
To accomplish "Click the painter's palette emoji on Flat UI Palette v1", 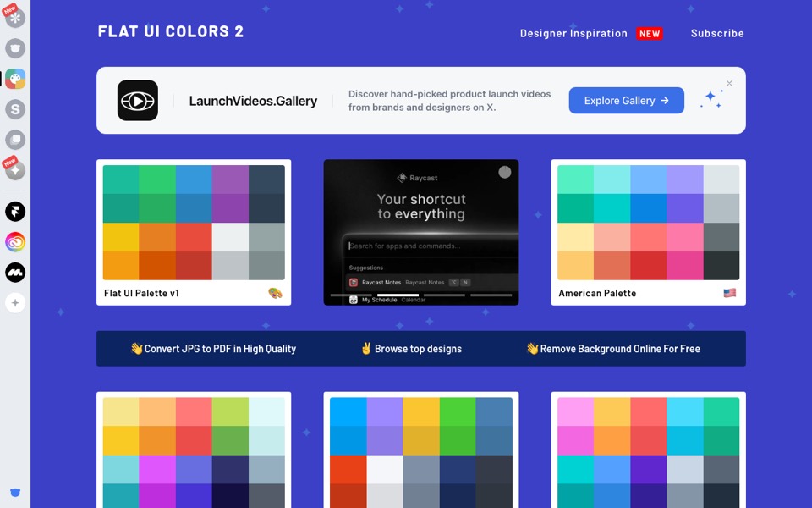I will tap(275, 294).
